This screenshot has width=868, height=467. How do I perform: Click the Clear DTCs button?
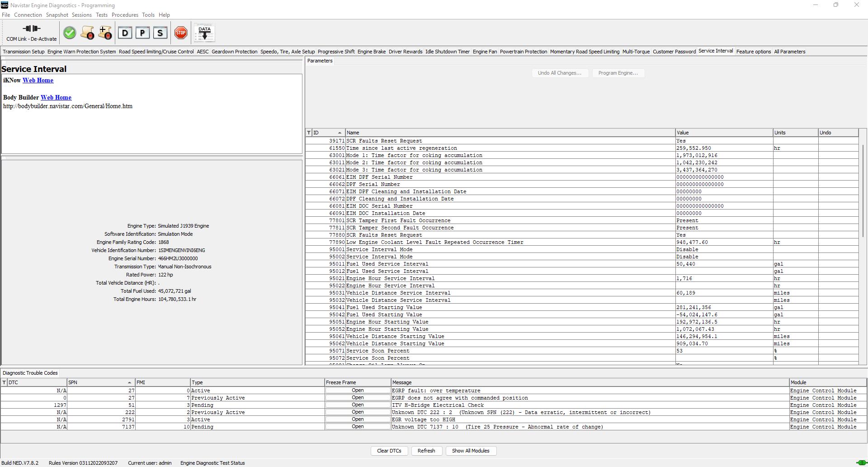click(x=389, y=451)
